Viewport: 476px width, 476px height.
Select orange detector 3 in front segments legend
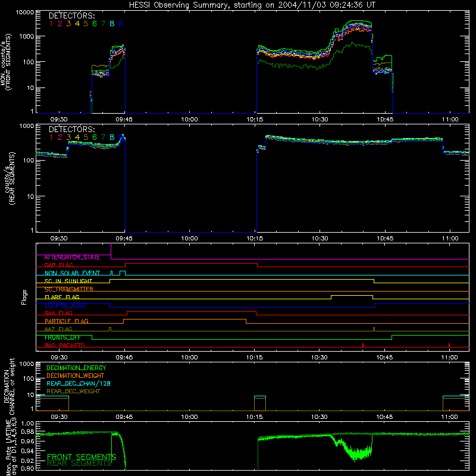[x=68, y=24]
